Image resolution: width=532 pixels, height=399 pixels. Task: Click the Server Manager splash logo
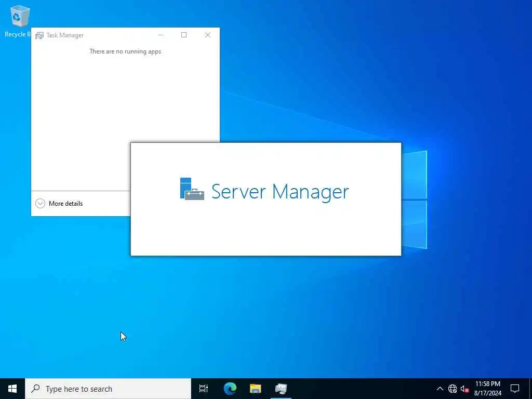pyautogui.click(x=192, y=189)
